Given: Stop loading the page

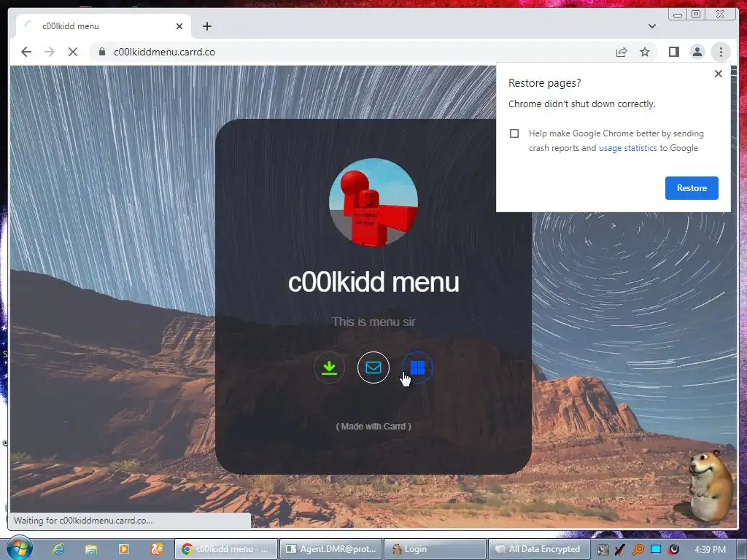Looking at the screenshot, I should [73, 52].
